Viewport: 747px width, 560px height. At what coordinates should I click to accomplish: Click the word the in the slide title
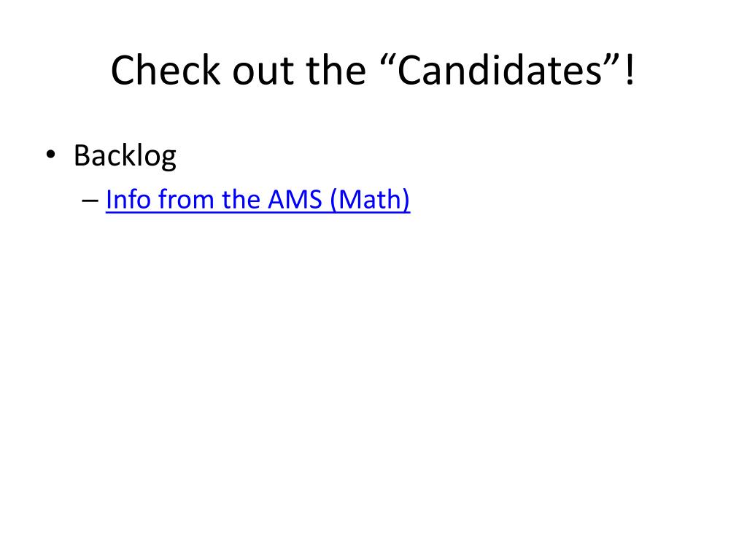click(336, 70)
